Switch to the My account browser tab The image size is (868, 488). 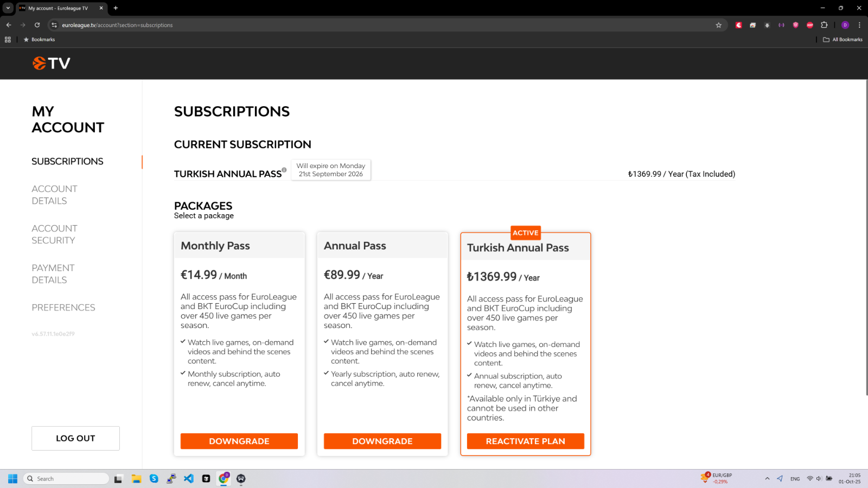(61, 8)
